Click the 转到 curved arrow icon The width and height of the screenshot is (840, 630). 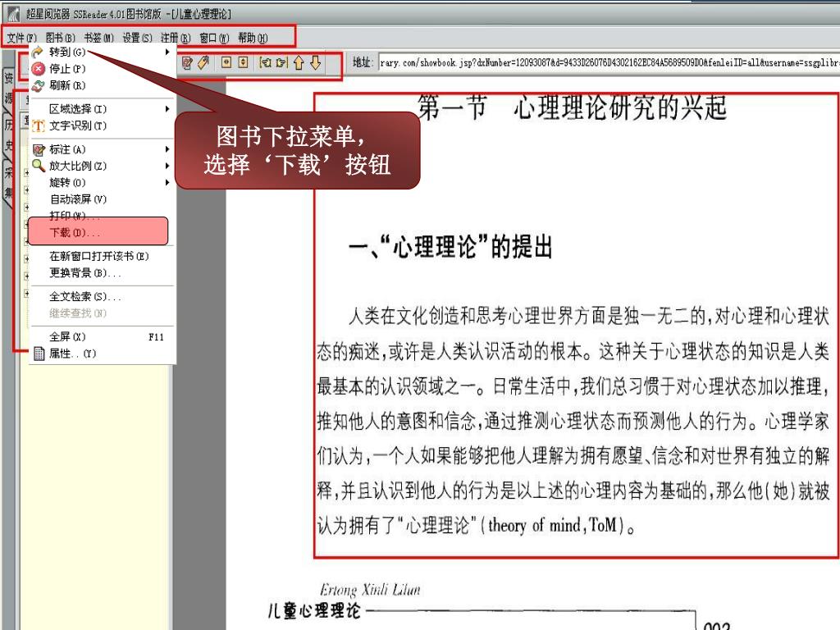38,52
